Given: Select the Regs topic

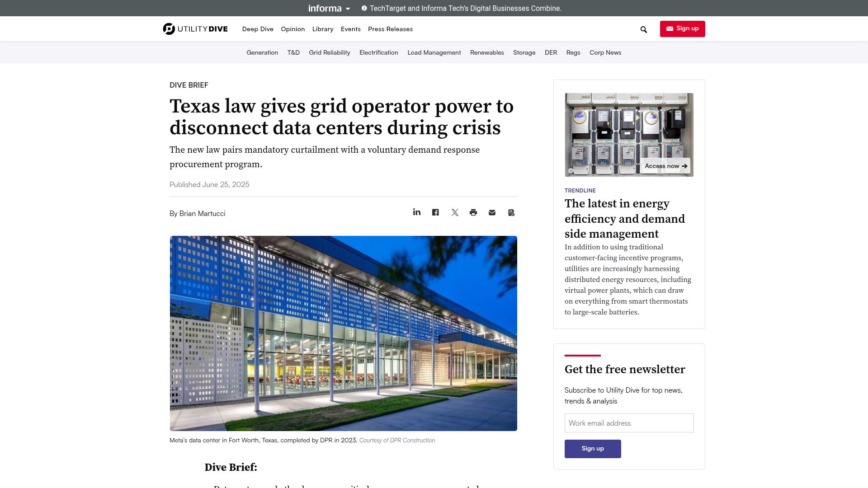Looking at the screenshot, I should (x=573, y=52).
